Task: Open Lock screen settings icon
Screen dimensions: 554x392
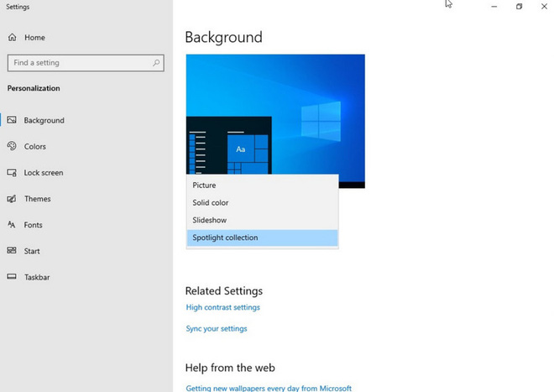Action: click(12, 173)
